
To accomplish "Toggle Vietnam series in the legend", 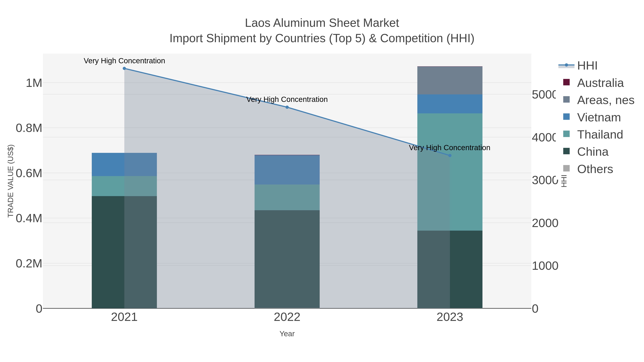I will pyautogui.click(x=592, y=117).
